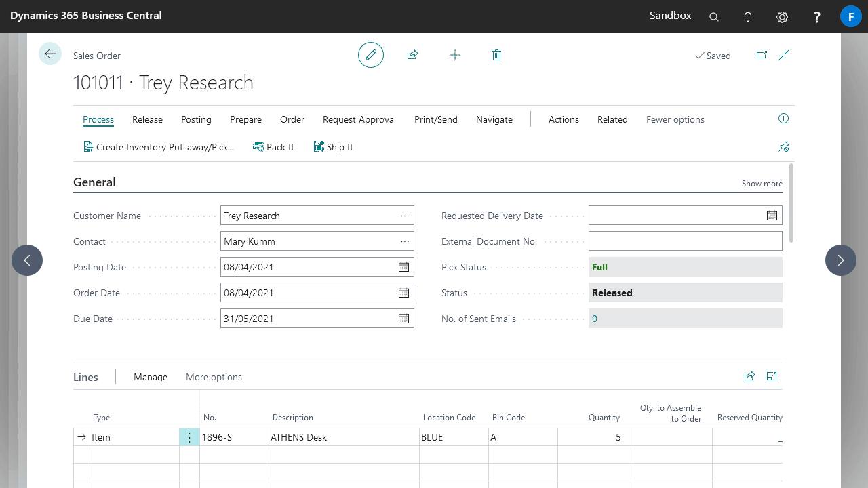Viewport: 868px width, 488px height.
Task: Open notifications bell icon
Action: pos(748,17)
